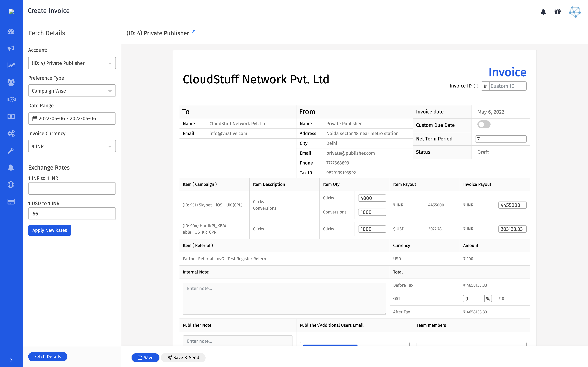Open the Invoice Currency INR dropdown

tap(72, 146)
